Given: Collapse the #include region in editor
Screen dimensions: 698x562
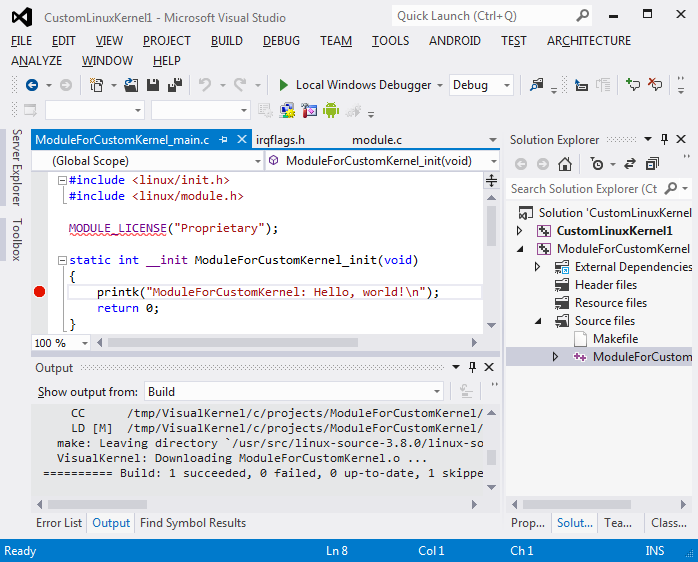Looking at the screenshot, I should 62,180.
